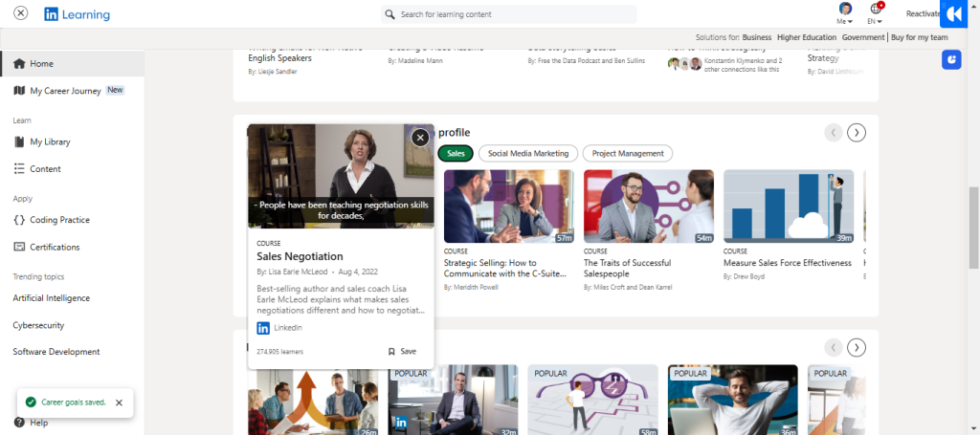Click the connections avatars by Konstantin Klymenko
Image resolution: width=980 pixels, height=435 pixels.
click(685, 64)
